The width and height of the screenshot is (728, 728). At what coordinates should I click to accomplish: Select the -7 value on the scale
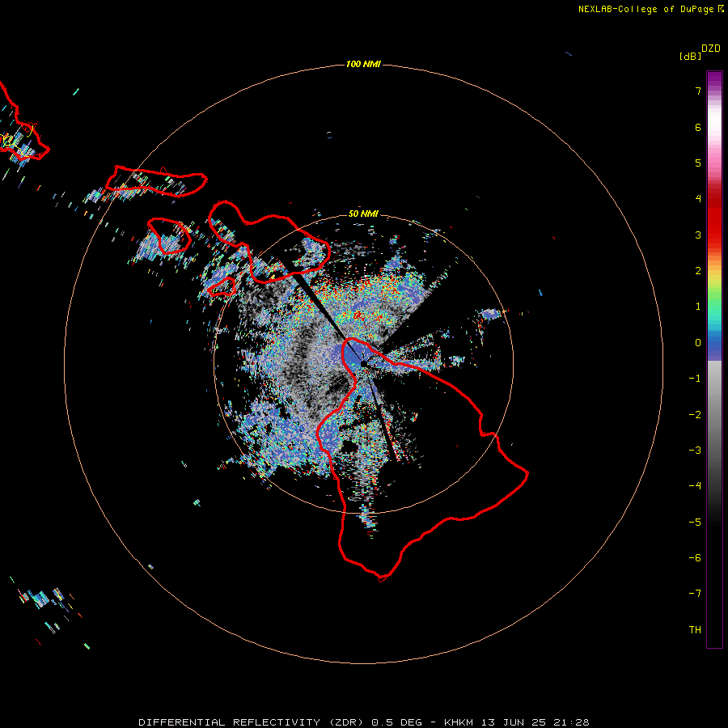click(695, 594)
